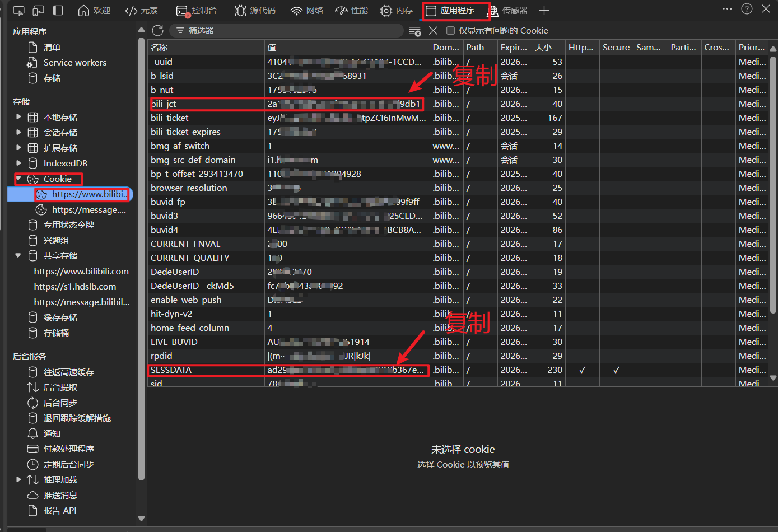
Task: Sort cookies by the 值 column header
Action: pos(347,48)
